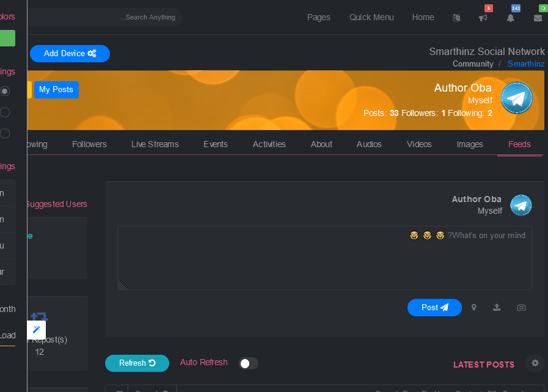Open the language translate icon
The width and height of the screenshot is (548, 392).
click(x=456, y=18)
